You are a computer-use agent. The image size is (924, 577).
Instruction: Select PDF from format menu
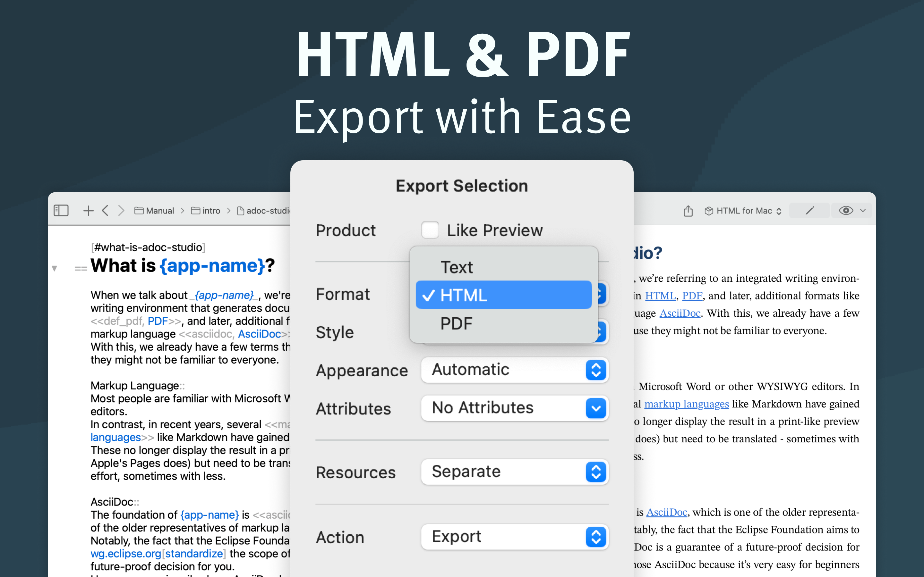coord(456,324)
